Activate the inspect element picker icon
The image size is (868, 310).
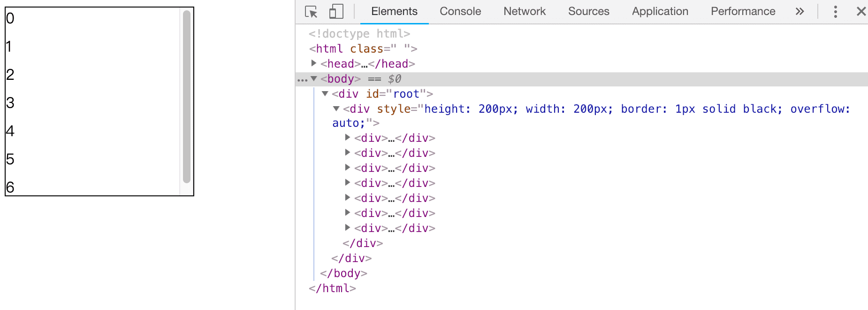[x=311, y=12]
